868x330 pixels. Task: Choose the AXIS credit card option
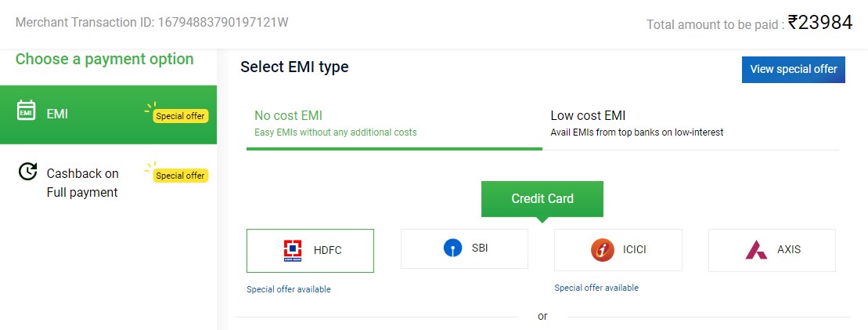[x=772, y=250]
